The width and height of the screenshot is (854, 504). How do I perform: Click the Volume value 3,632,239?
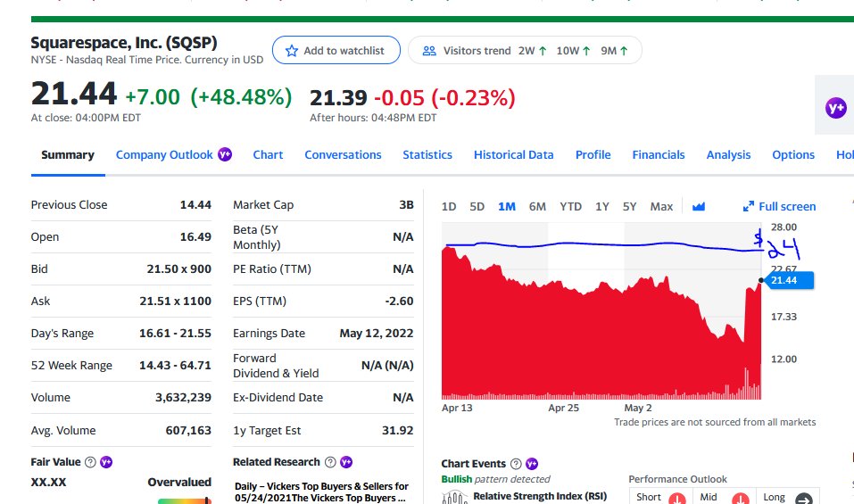184,397
